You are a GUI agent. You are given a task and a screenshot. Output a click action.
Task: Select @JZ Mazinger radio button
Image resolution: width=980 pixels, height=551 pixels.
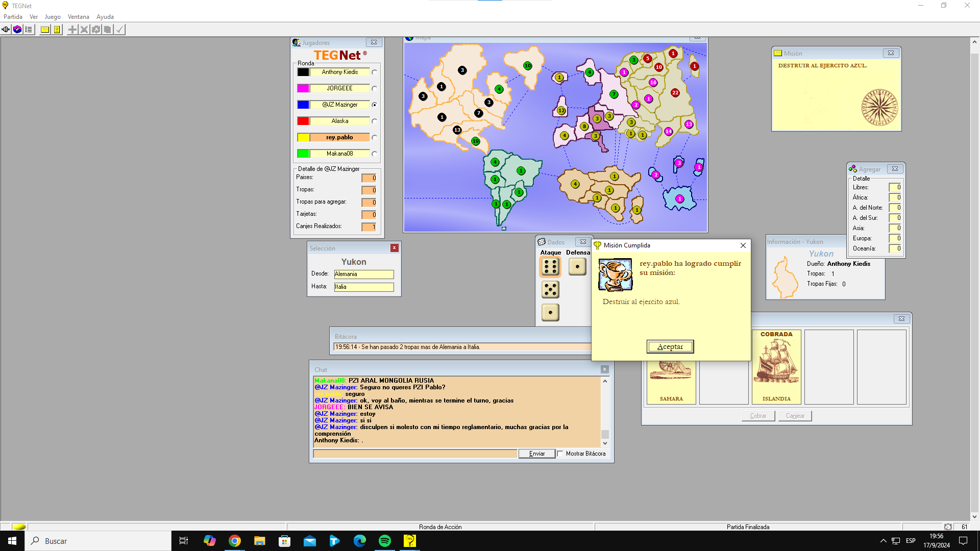point(375,105)
